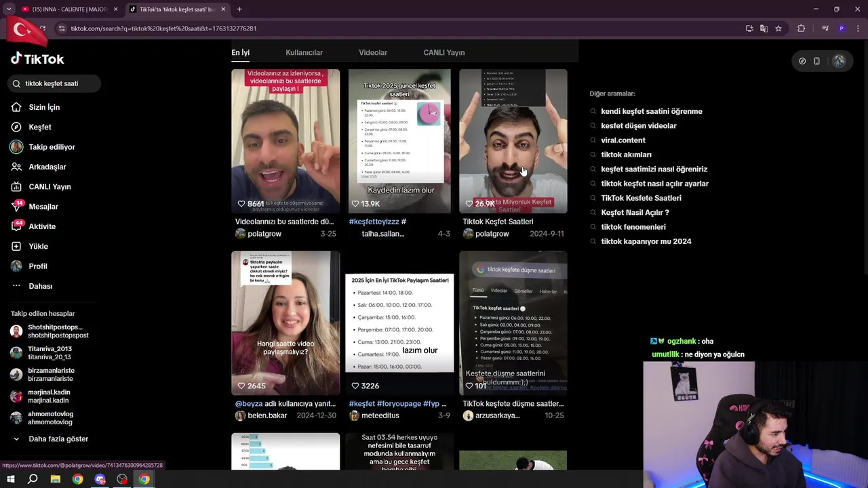The image size is (868, 488).
Task: Open the tiktok fenomenleri suggestion
Action: point(633,227)
